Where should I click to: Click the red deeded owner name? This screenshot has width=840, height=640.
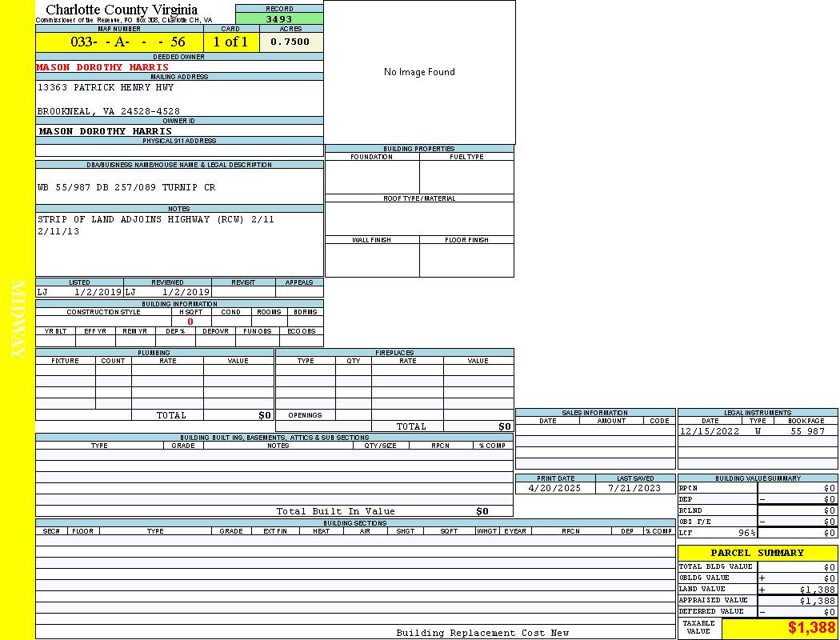[102, 67]
